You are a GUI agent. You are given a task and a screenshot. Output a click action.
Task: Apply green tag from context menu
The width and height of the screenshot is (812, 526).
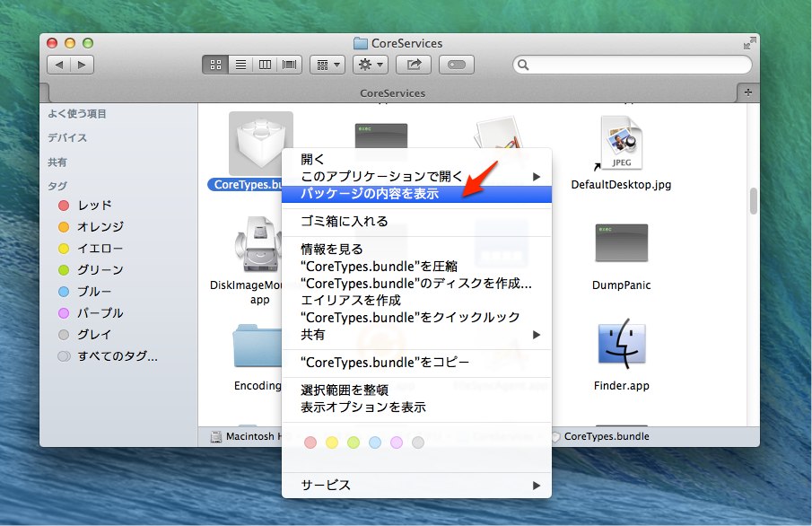354,442
